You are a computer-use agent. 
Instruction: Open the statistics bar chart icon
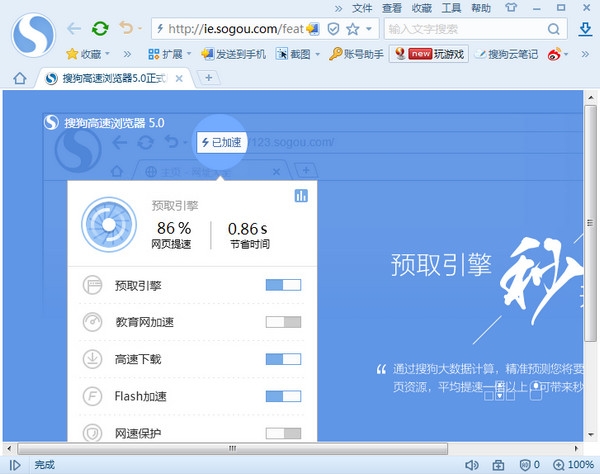(x=301, y=196)
